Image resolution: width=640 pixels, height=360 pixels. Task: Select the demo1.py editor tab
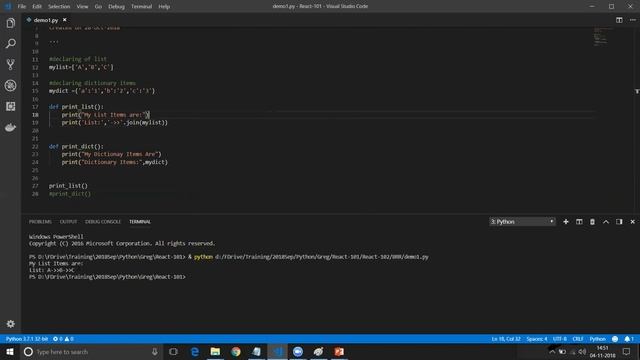point(46,20)
